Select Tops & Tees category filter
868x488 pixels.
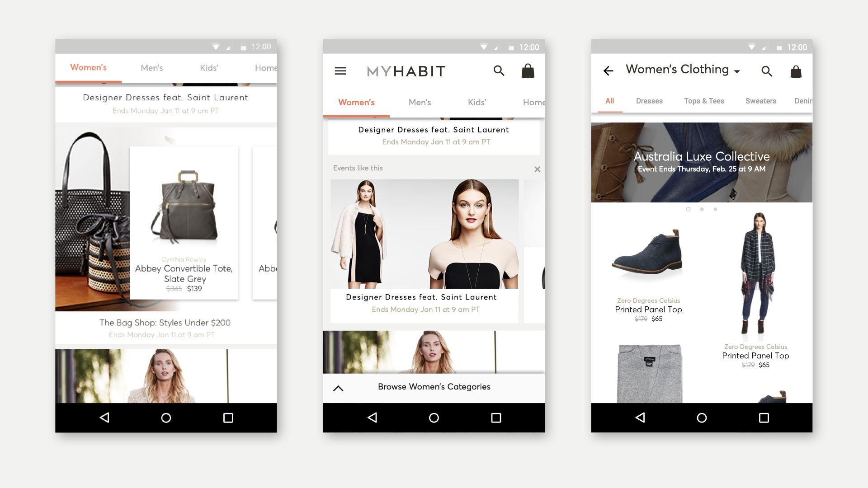(x=704, y=100)
